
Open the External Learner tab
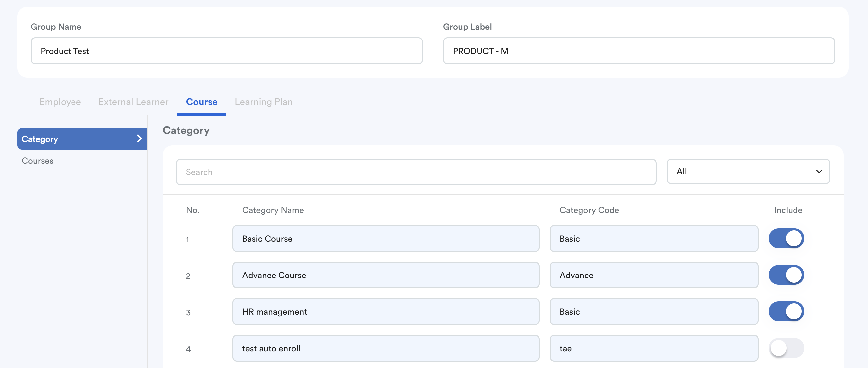133,102
